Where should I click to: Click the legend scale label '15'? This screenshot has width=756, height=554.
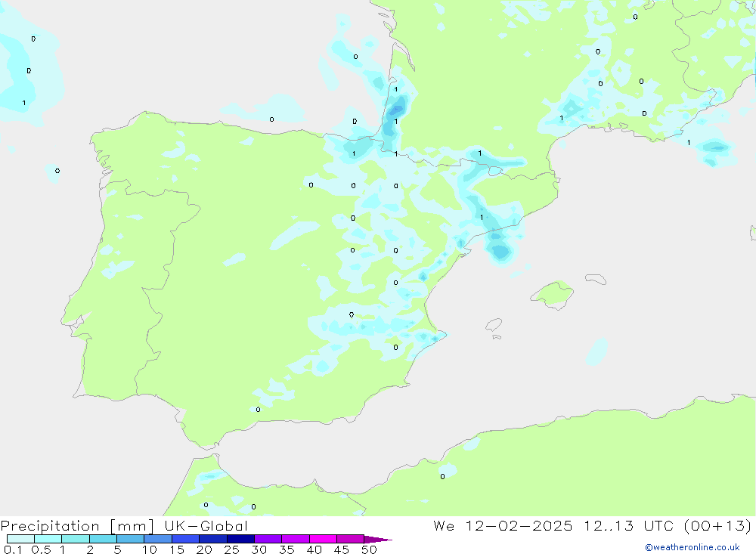(x=177, y=549)
